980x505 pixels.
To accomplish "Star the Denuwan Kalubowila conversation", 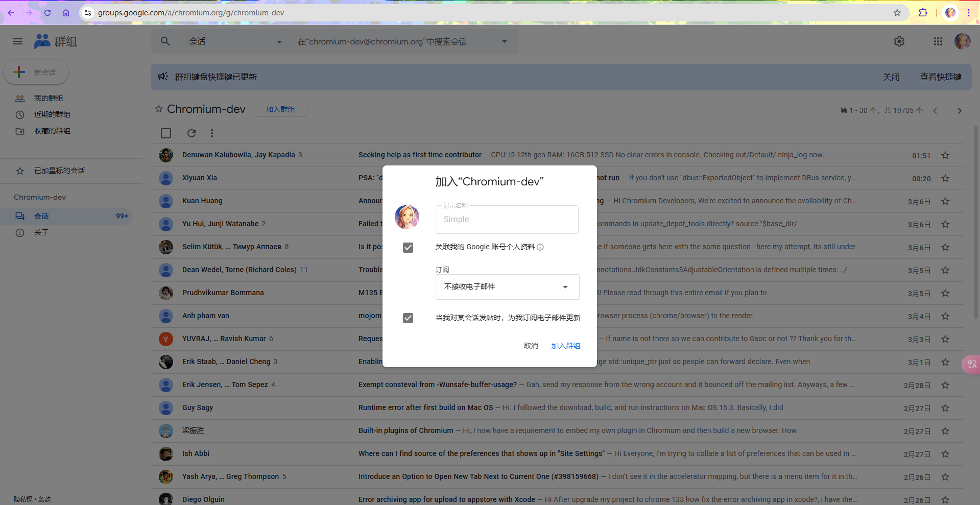I will (x=945, y=155).
